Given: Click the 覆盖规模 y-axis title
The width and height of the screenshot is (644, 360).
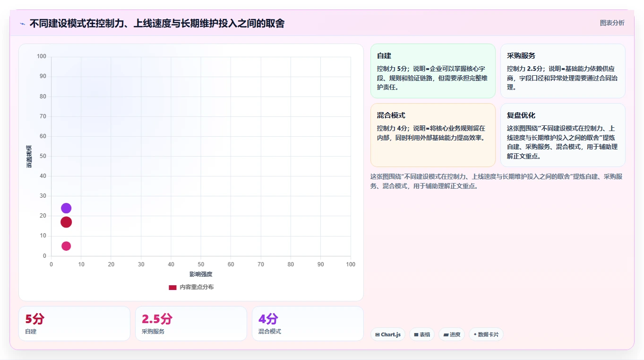Looking at the screenshot, I should pyautogui.click(x=29, y=156).
